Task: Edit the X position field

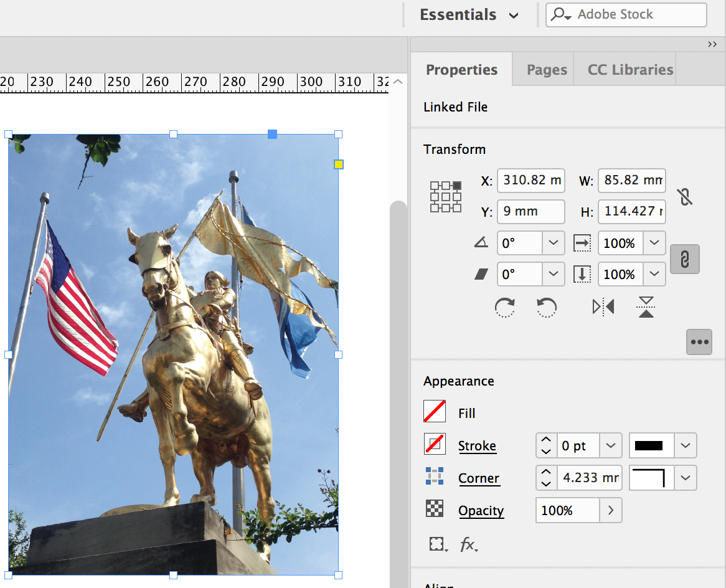Action: (x=531, y=180)
